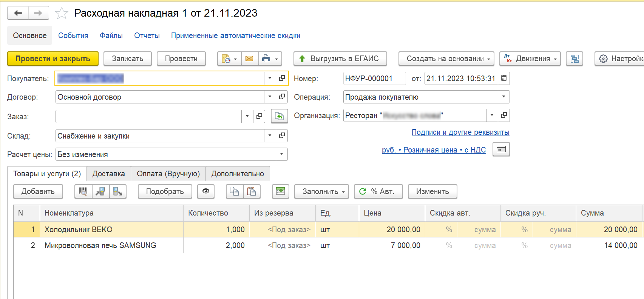
Task: Open the Файлы section
Action: 111,35
